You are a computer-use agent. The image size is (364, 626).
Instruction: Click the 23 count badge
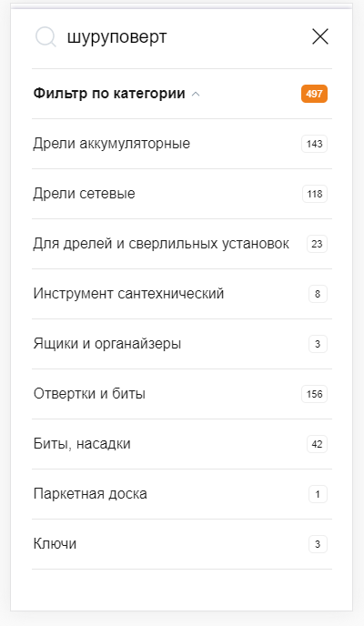pos(317,244)
